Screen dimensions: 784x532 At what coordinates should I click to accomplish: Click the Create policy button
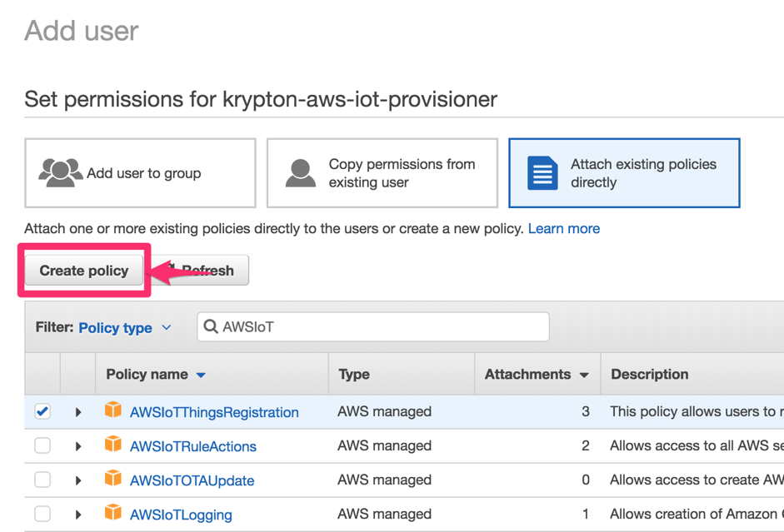coord(84,271)
